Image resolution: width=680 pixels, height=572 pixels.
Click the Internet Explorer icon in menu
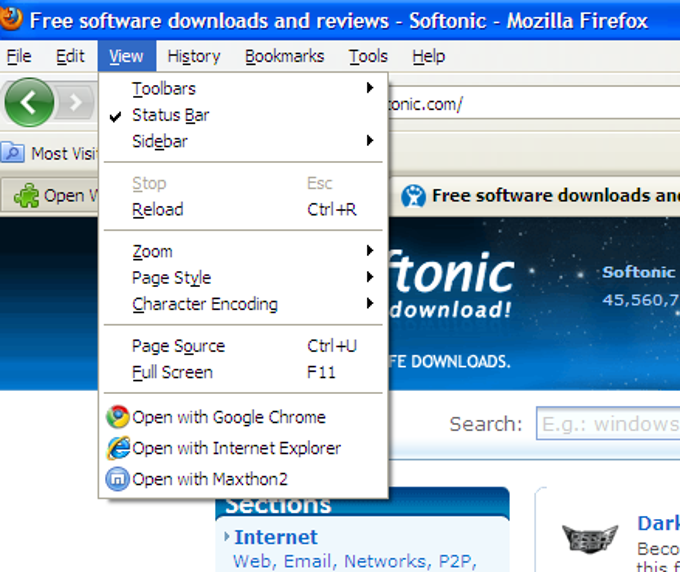[118, 448]
